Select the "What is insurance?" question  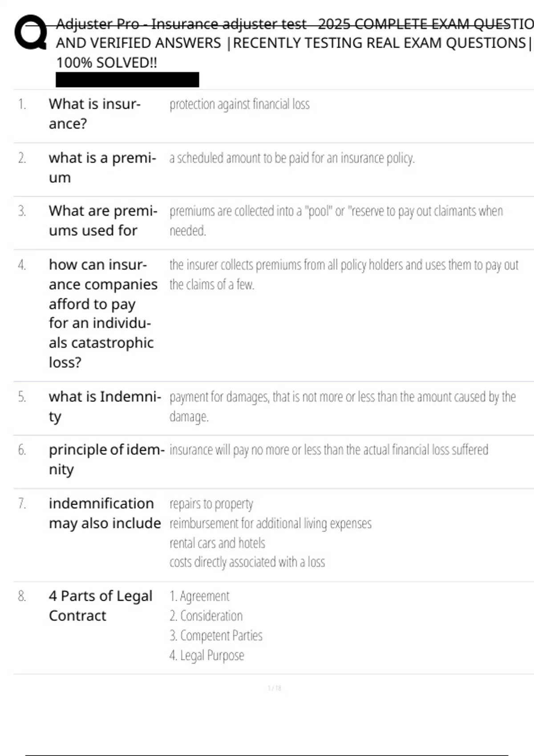click(x=94, y=113)
